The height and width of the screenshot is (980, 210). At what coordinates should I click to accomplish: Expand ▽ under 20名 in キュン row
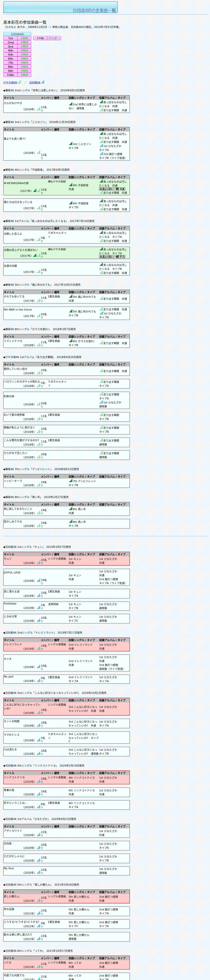point(42,563)
